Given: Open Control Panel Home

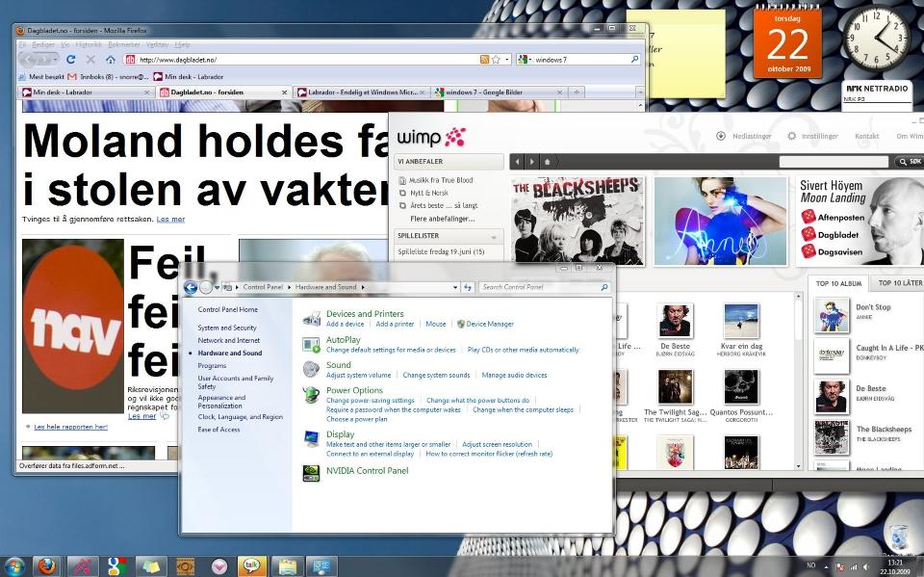Looking at the screenshot, I should 227,309.
